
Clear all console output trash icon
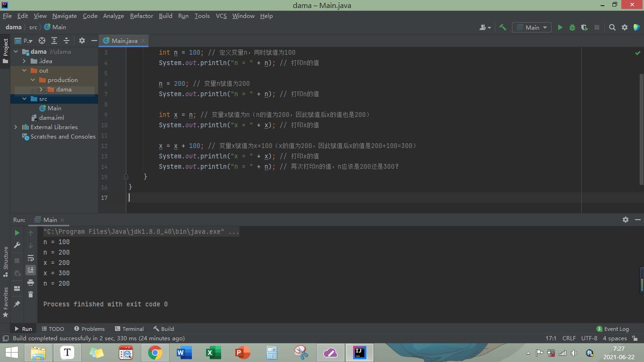pos(31,295)
